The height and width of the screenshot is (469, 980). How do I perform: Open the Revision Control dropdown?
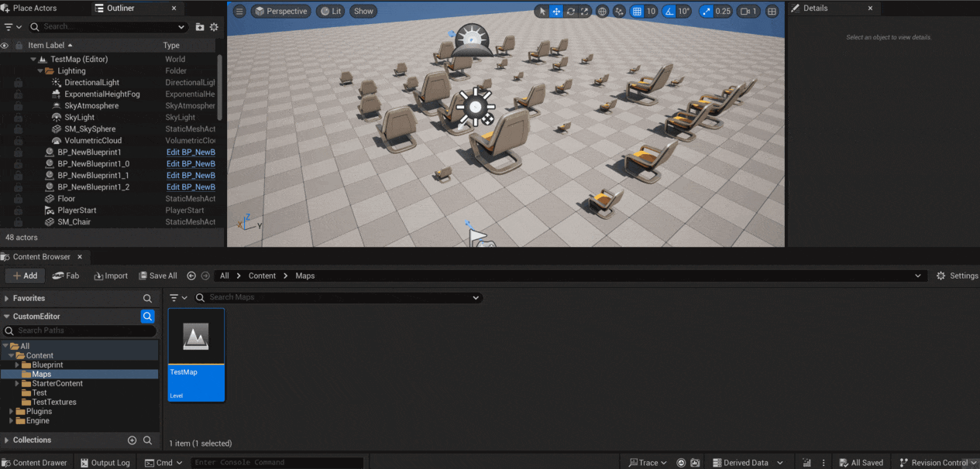tap(937, 462)
